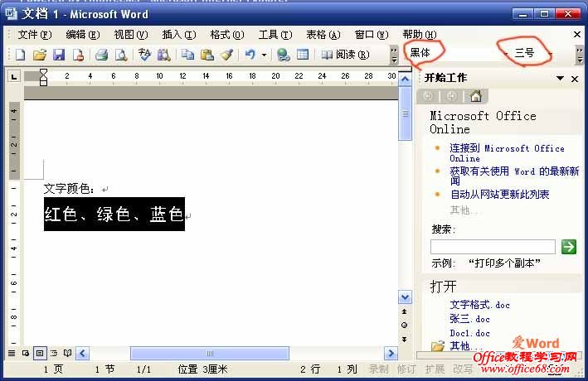Viewport: 588px width, 381px height.
Task: Toggle 修订 track changes indicator
Action: (406, 369)
